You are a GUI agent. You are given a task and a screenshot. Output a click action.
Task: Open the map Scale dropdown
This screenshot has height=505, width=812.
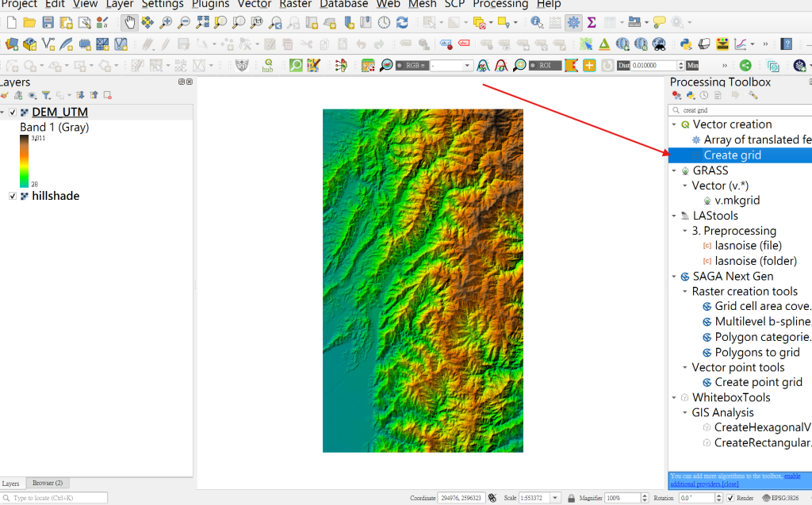pos(554,498)
